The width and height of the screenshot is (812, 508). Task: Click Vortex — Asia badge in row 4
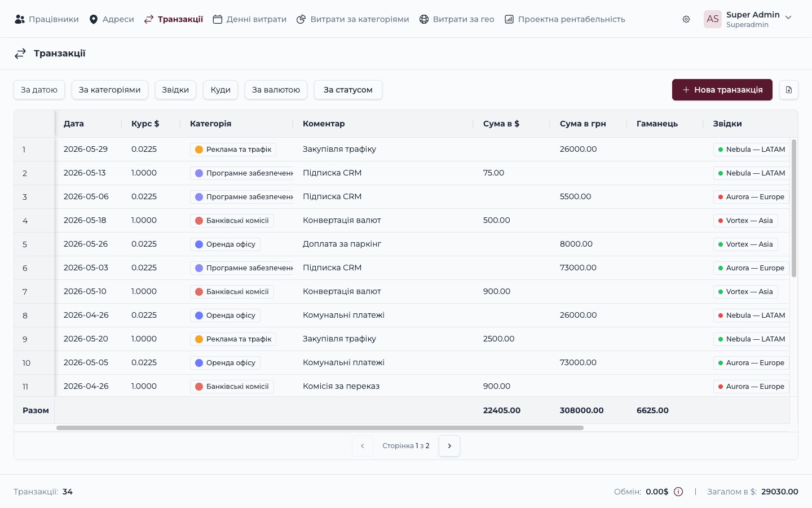(x=745, y=221)
